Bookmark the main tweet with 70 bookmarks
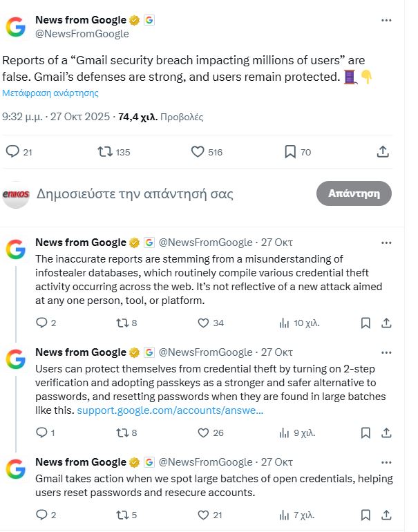418x532 pixels. click(291, 152)
